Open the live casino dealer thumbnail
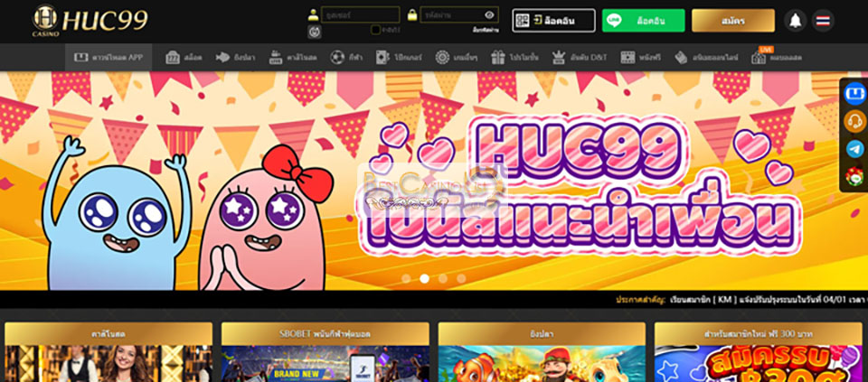868x382 pixels. click(108, 364)
